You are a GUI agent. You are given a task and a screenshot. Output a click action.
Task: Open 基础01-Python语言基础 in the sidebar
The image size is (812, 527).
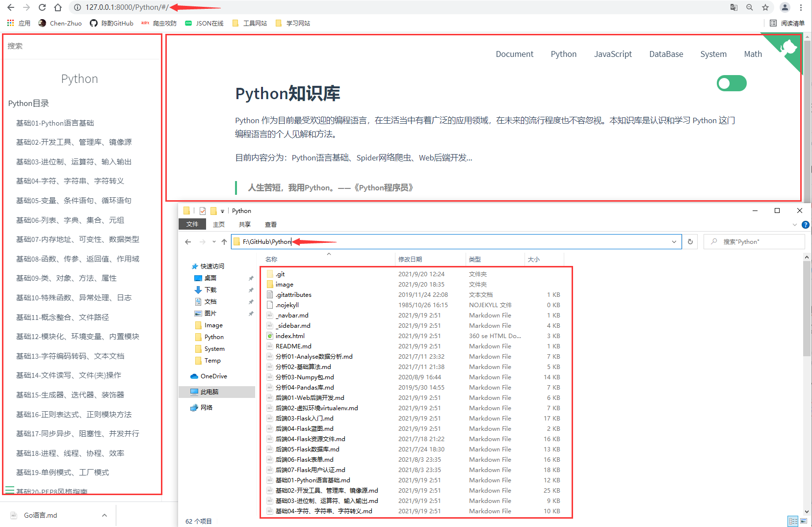tap(54, 123)
